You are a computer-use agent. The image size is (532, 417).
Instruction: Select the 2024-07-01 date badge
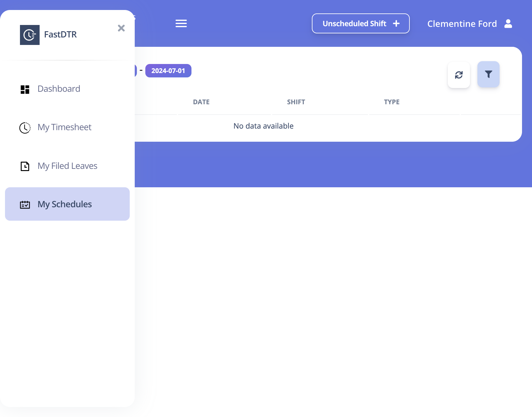[x=168, y=71]
